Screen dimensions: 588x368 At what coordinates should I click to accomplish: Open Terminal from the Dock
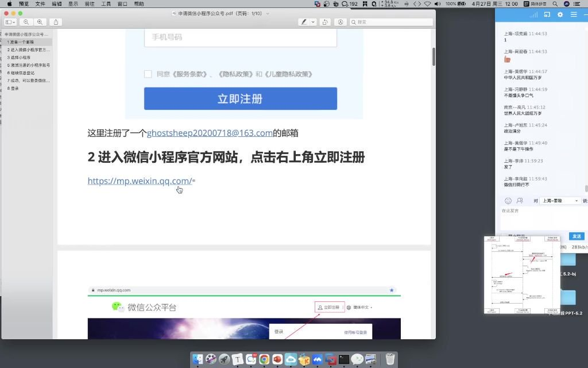click(x=344, y=359)
